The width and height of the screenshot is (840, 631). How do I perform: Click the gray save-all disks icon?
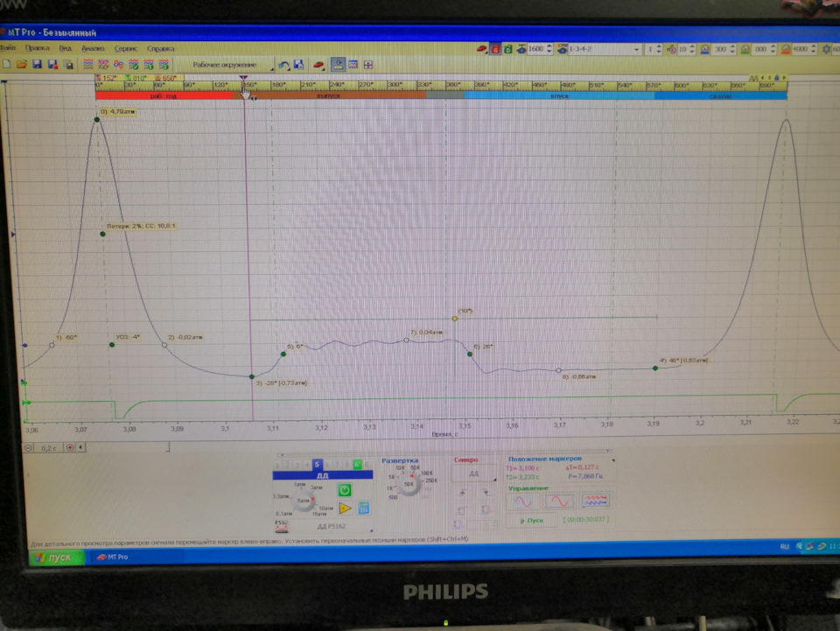tap(68, 65)
